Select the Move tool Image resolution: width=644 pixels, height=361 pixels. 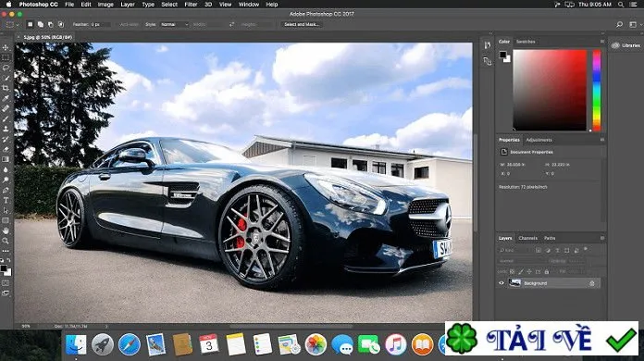(6, 47)
